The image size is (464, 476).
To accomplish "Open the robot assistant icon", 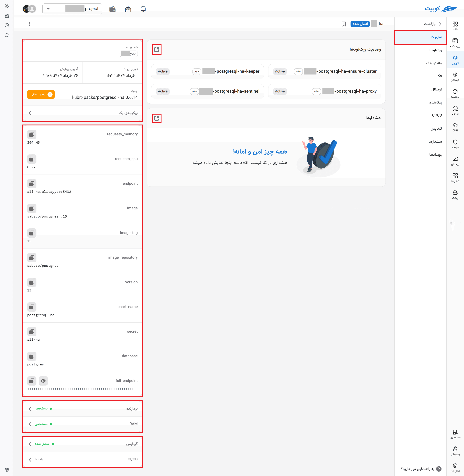I will click(128, 9).
